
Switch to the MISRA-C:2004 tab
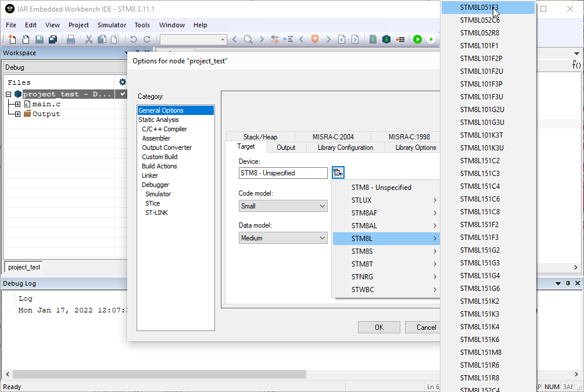(x=333, y=136)
